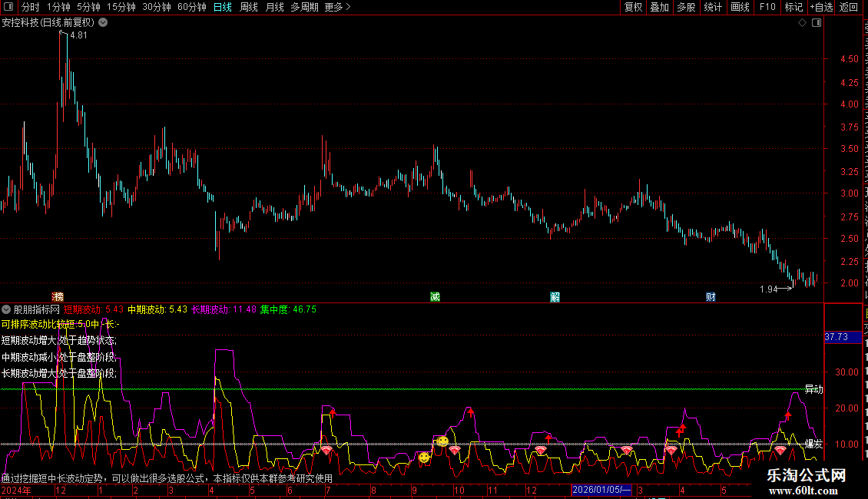Switch to 月线 monthly chart
Screen dimensions: 868x499
pos(274,7)
